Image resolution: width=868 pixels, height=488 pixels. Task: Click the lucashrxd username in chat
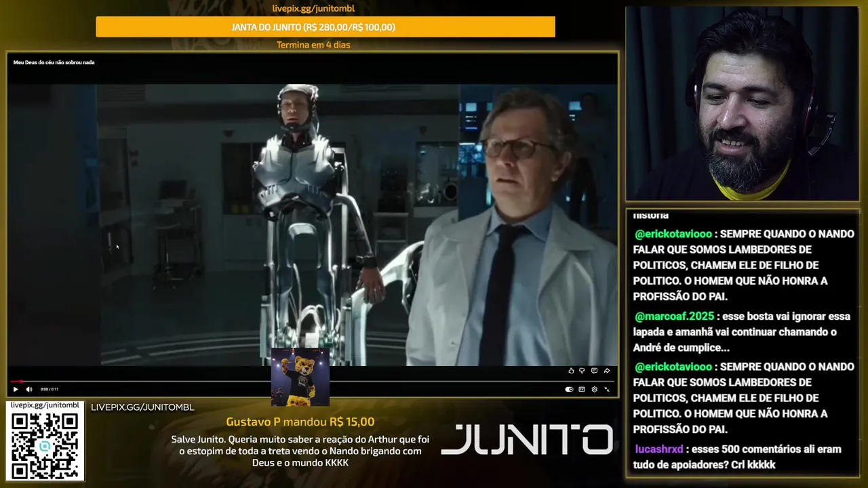(659, 449)
